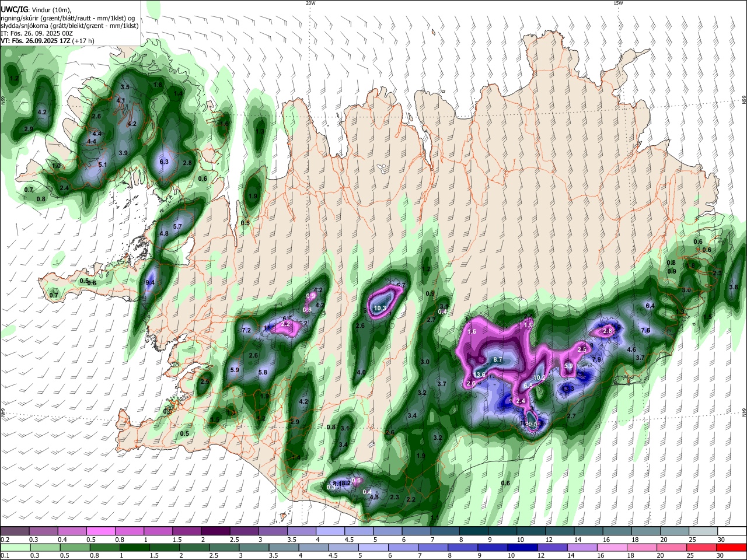Click the 4.0 precipitation value on map

pos(361,372)
